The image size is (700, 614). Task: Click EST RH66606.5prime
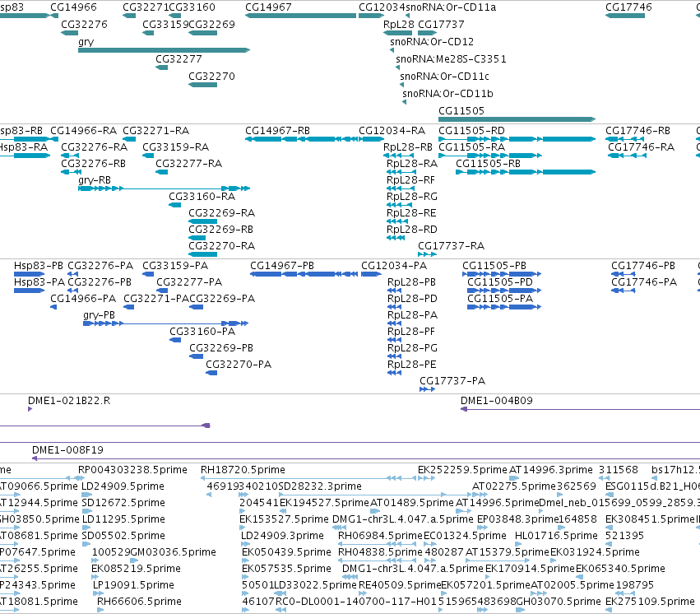pos(139,602)
